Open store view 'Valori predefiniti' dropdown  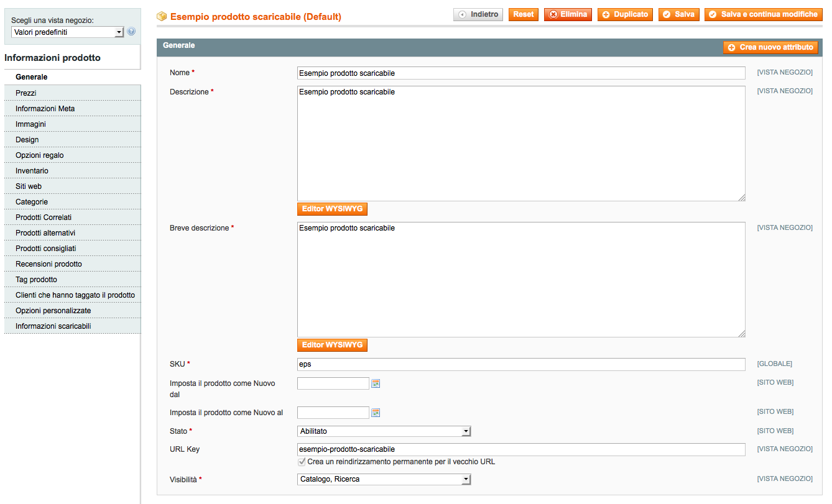(x=67, y=32)
